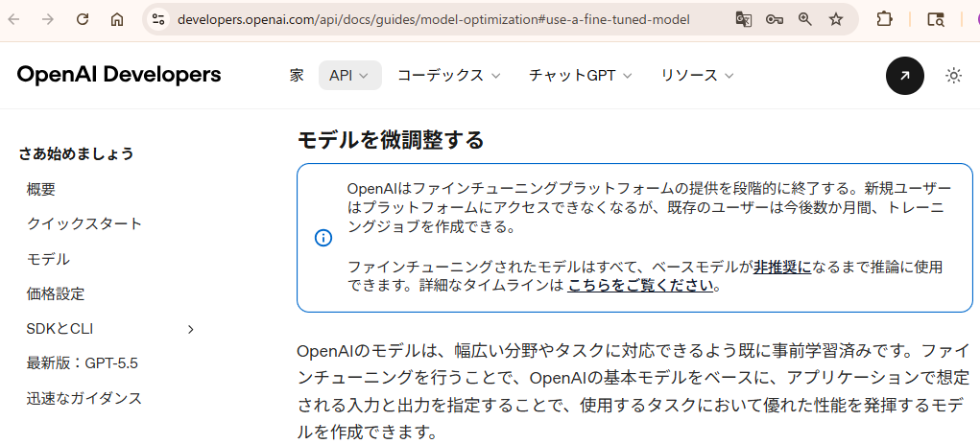Click the black circular arrow button
The height and width of the screenshot is (444, 980).
(x=905, y=76)
